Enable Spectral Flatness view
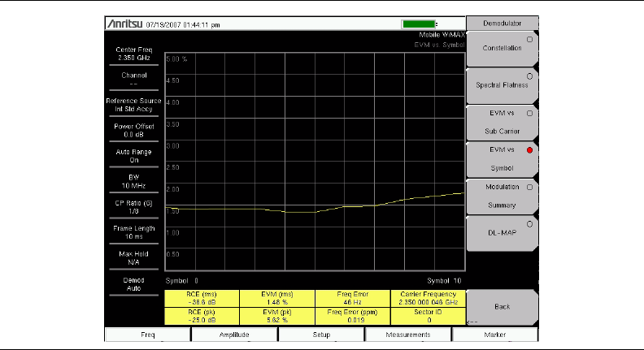The image size is (644, 350). tap(502, 84)
